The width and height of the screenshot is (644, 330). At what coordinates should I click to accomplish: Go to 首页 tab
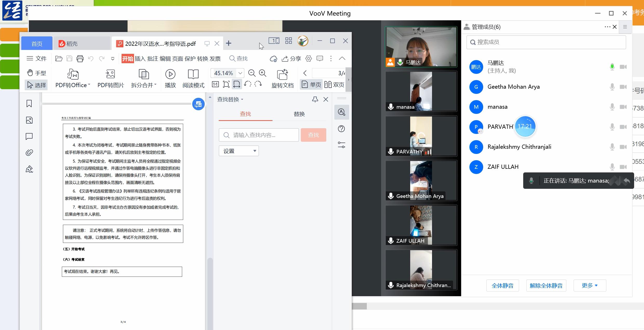[x=37, y=44]
